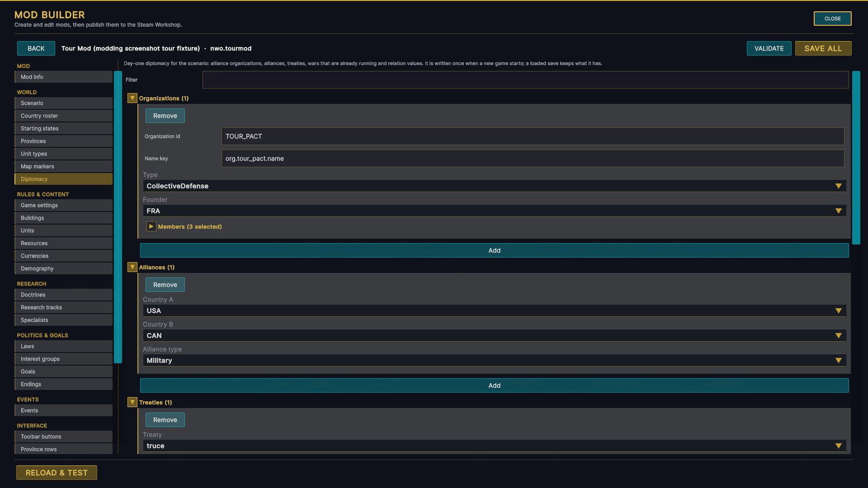Open the Events page

click(63, 410)
